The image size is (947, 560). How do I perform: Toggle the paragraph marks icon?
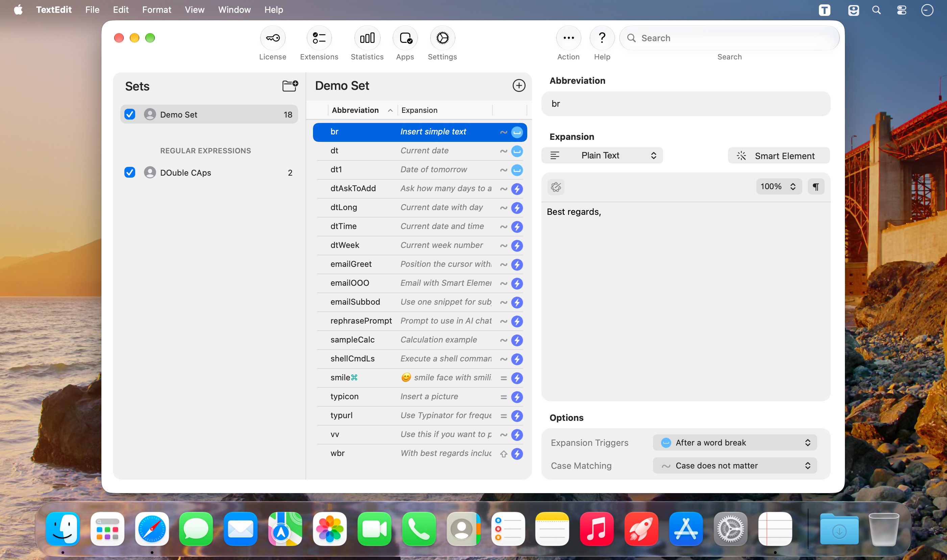(816, 187)
